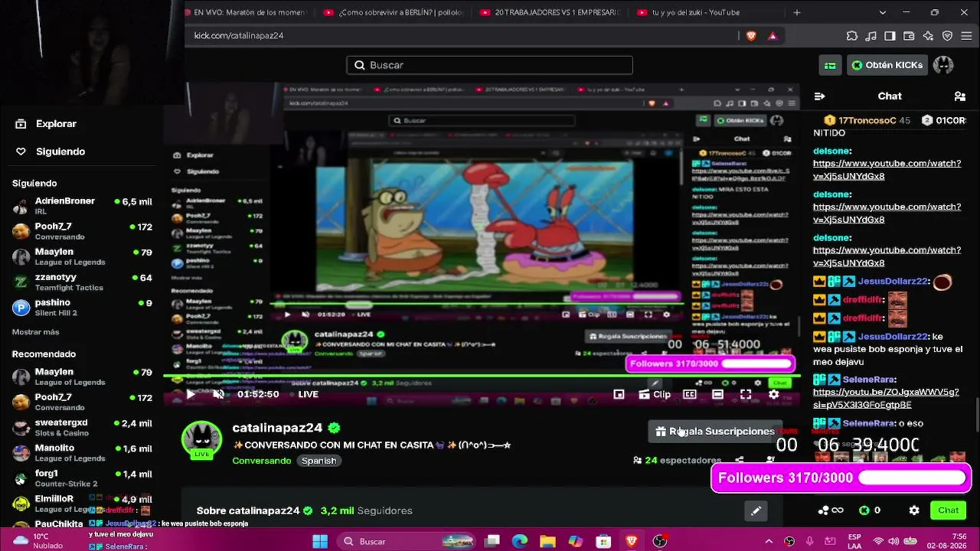Switch to ¿Como sobrevivir a BERLÍN? tab

393,12
